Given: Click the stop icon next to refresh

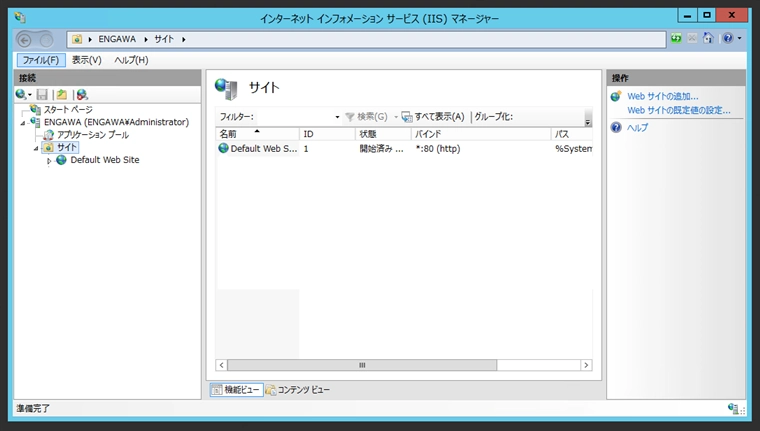Looking at the screenshot, I should click(692, 38).
